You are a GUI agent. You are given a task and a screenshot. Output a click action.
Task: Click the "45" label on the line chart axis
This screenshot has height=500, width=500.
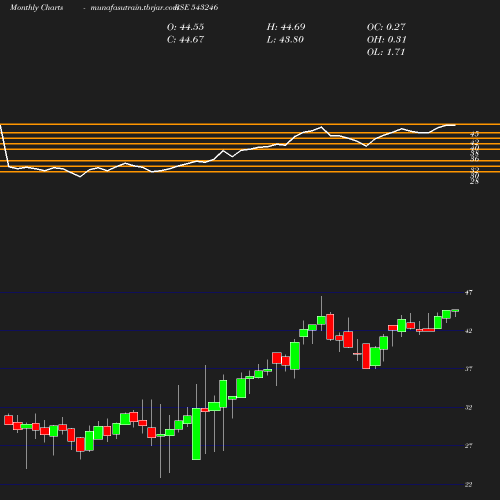click(475, 134)
